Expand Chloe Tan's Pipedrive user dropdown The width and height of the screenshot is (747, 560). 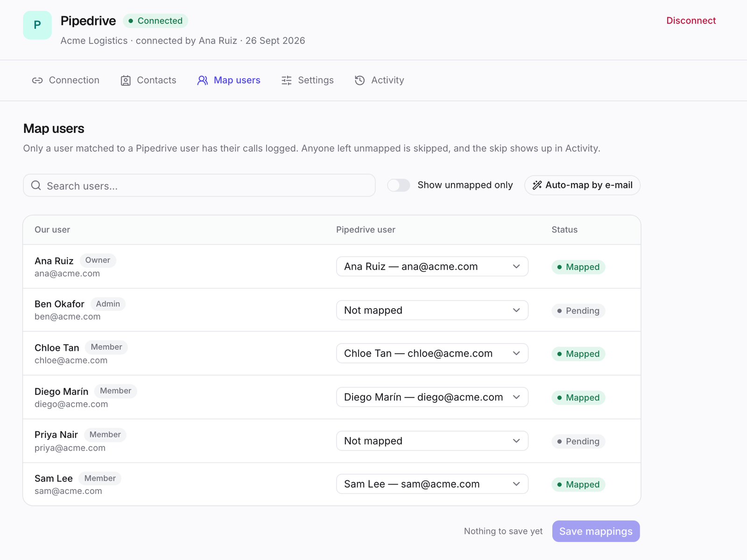tap(432, 353)
